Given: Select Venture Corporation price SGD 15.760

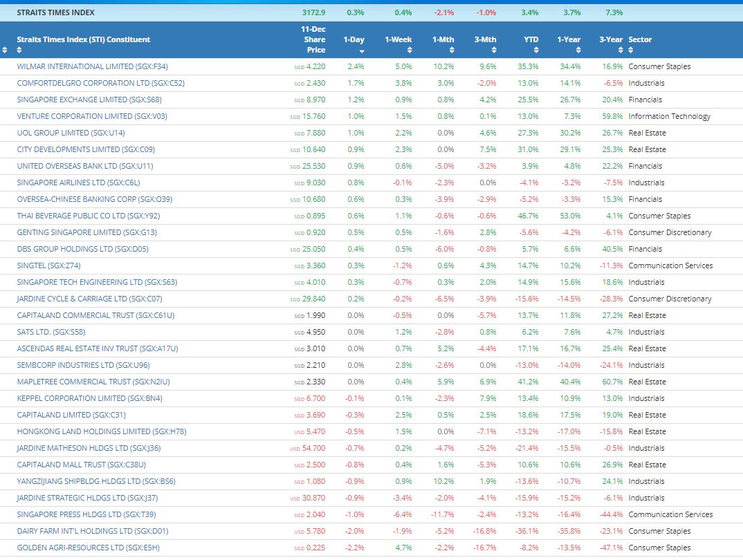Looking at the screenshot, I should (x=308, y=116).
